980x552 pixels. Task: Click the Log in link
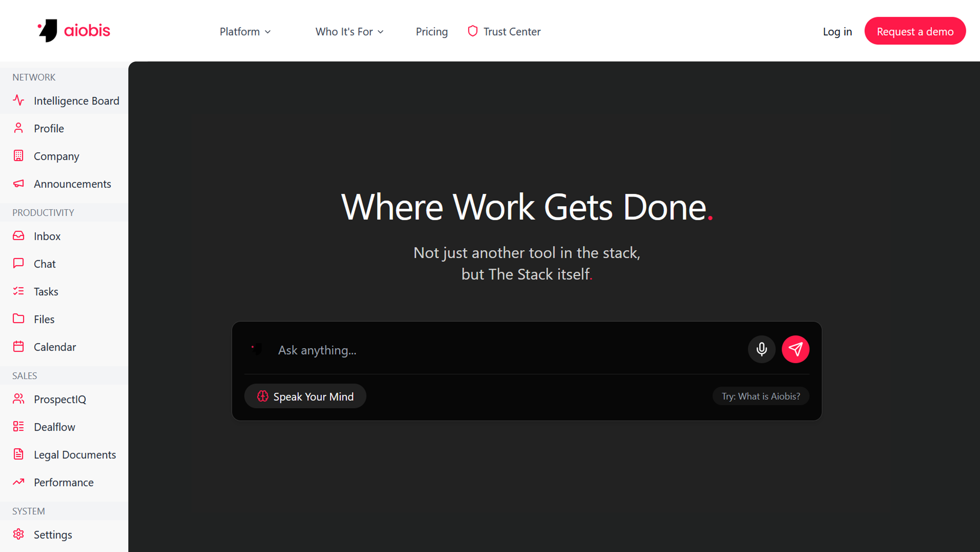tap(837, 32)
